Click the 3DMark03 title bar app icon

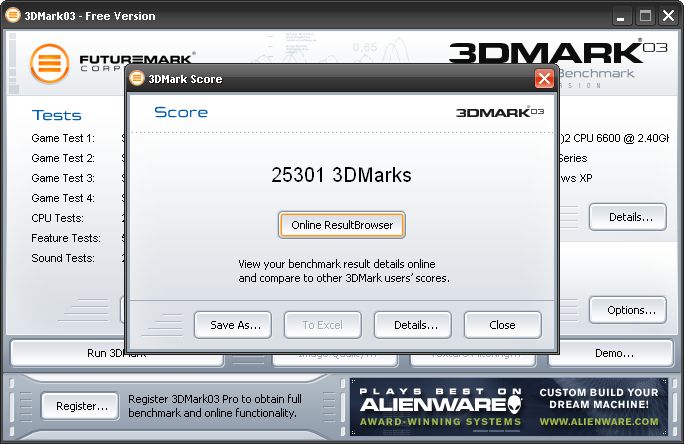tap(13, 15)
